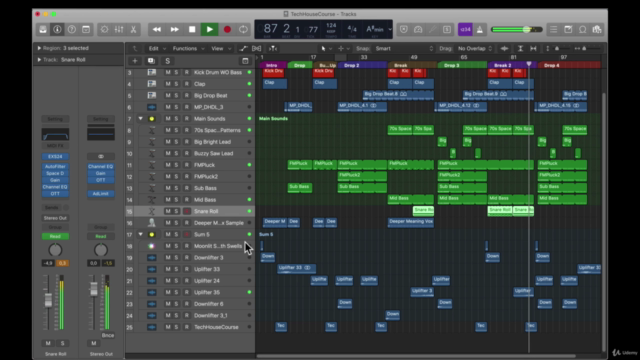Viewport: 640px width, 360px height.
Task: Click the Fast Forward button
Action: 174,29
